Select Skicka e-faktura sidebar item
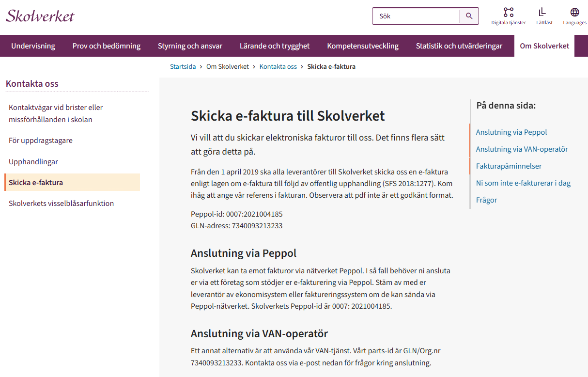The image size is (588, 377). 72,182
